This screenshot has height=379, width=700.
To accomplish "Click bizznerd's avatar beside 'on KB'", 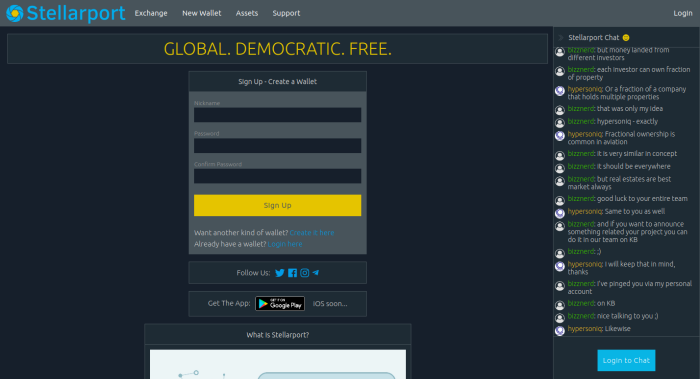I will (560, 305).
